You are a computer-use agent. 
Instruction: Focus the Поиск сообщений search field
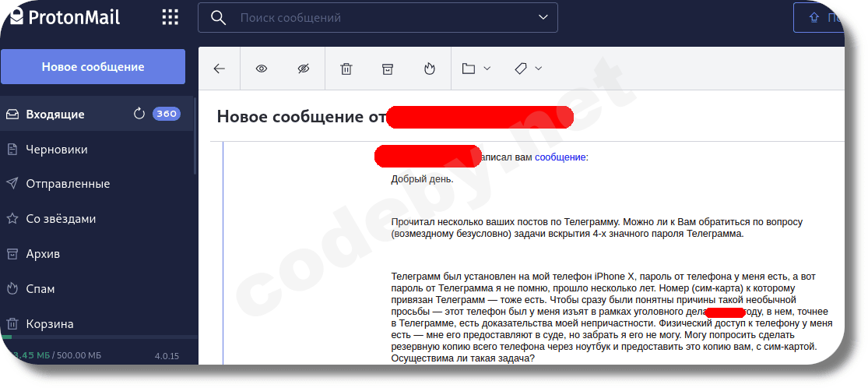378,18
